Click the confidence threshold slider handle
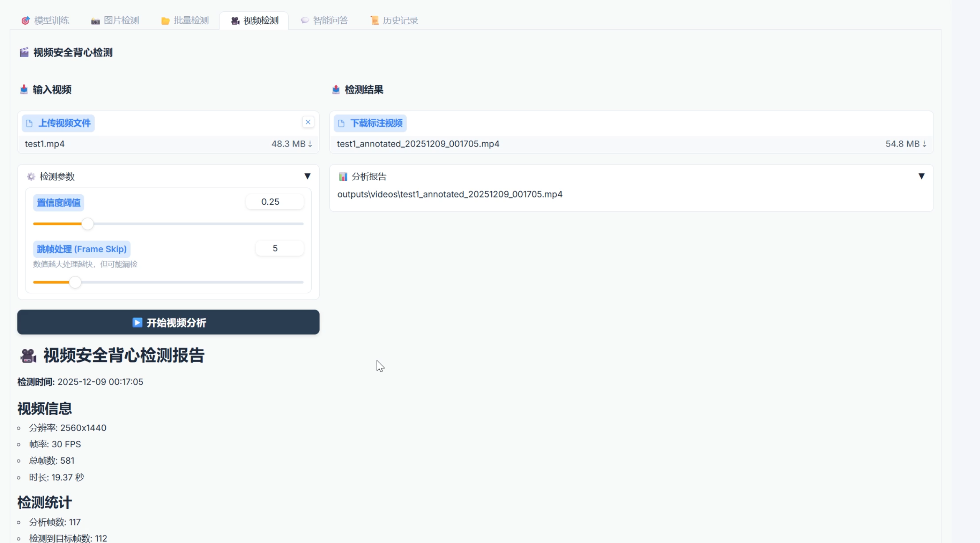Viewport: 980px width, 543px height. click(x=87, y=224)
